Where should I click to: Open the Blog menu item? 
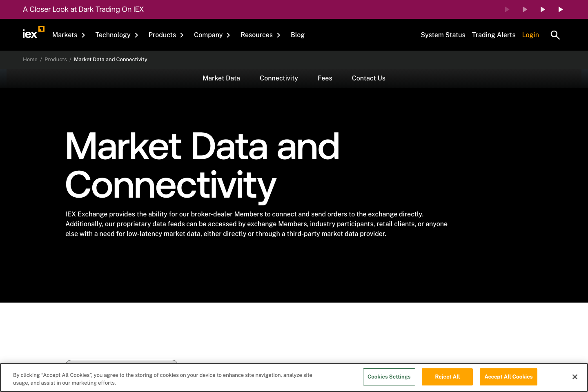[x=298, y=35]
